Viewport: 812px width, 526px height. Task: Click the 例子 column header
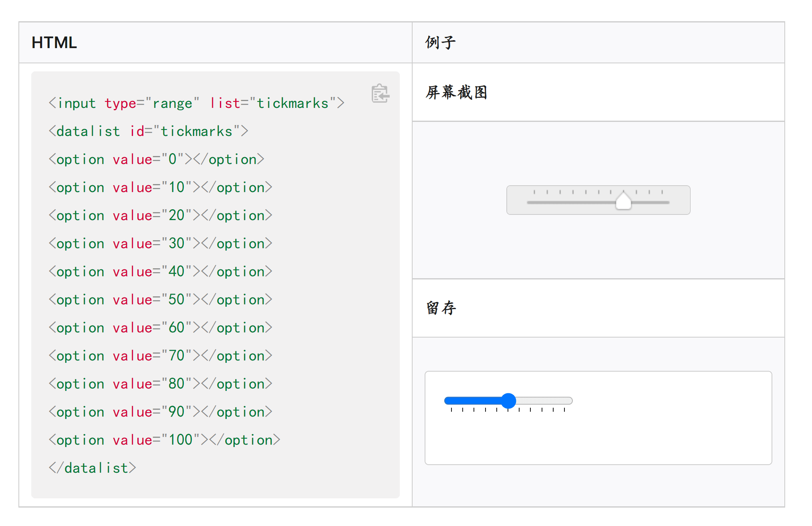[440, 42]
